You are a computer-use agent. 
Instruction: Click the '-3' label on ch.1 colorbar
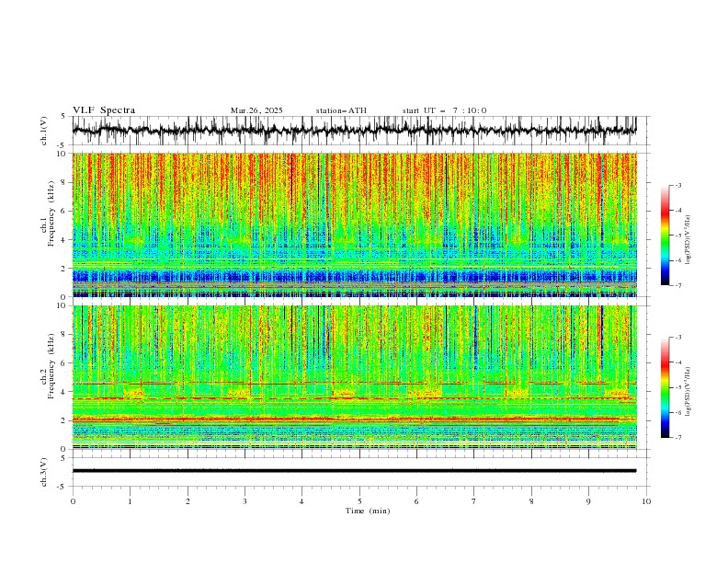678,185
